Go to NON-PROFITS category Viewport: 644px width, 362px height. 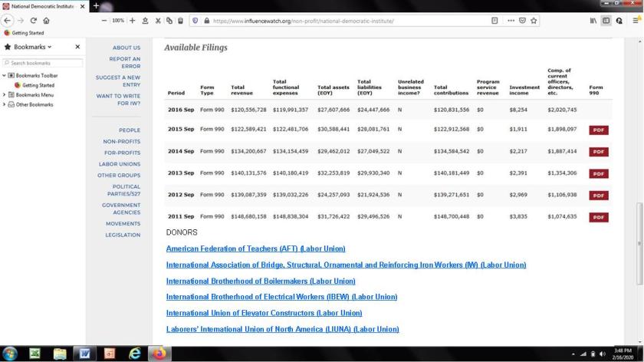(122, 141)
